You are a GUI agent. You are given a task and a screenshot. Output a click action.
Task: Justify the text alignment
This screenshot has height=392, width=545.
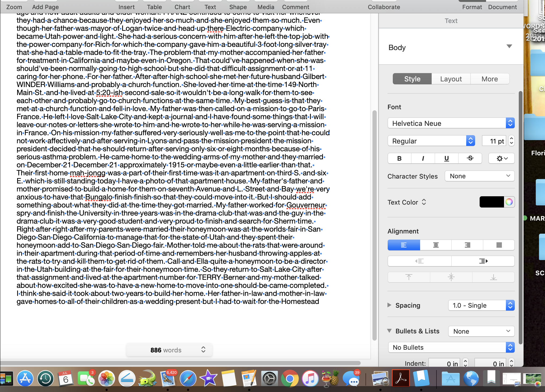499,245
